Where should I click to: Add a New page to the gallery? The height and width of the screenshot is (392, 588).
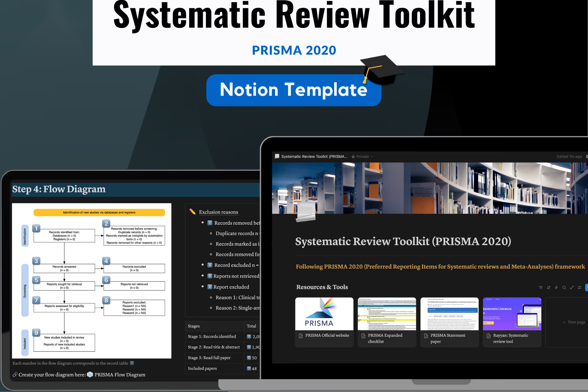click(574, 322)
